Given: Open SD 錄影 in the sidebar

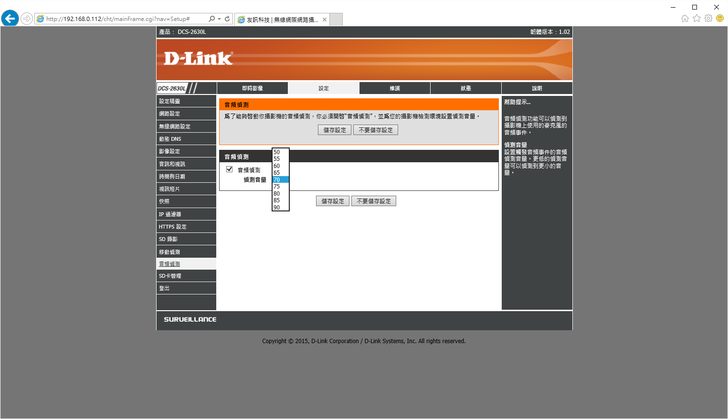Looking at the screenshot, I should tap(186, 239).
